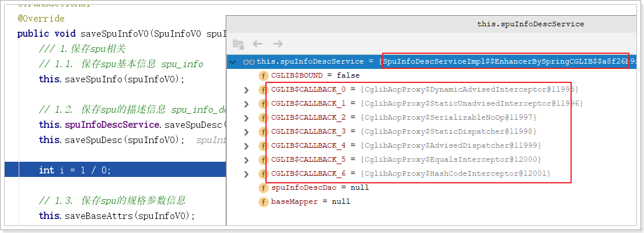Click the this.saveBaseAttrs(spuInfoVO) call
Viewport: 644px width, 233px height.
(x=117, y=215)
